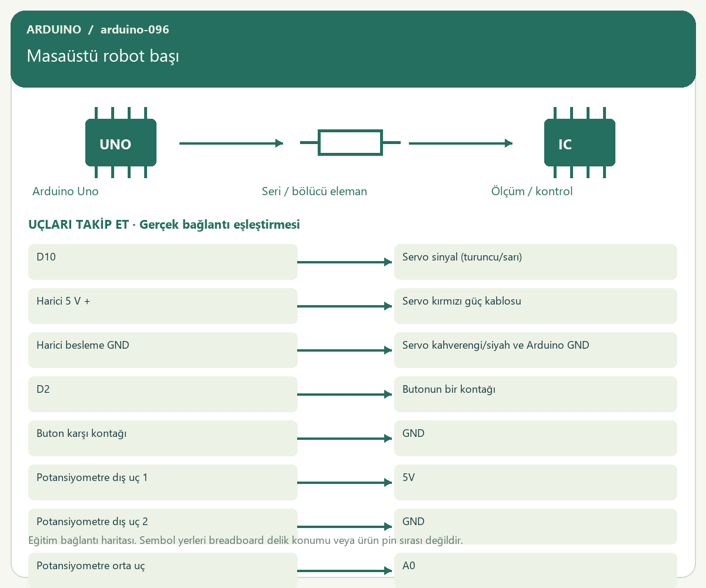Click 'Servo kırmızı güç kablosu' cell
The image size is (706, 588).
click(x=535, y=306)
